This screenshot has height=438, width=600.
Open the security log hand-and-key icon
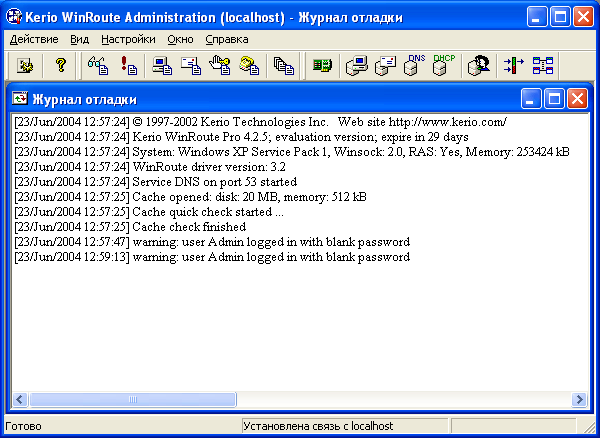[220, 65]
